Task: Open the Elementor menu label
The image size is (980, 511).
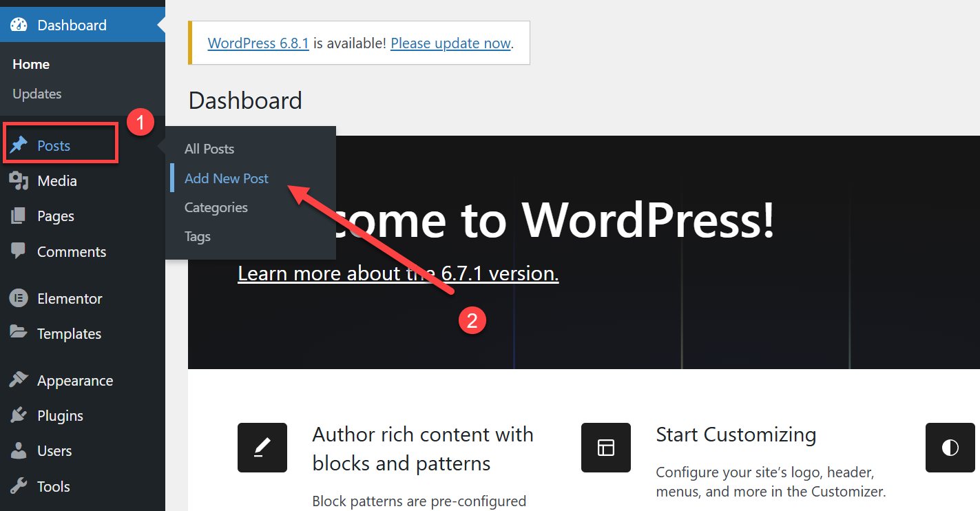Action: point(70,299)
